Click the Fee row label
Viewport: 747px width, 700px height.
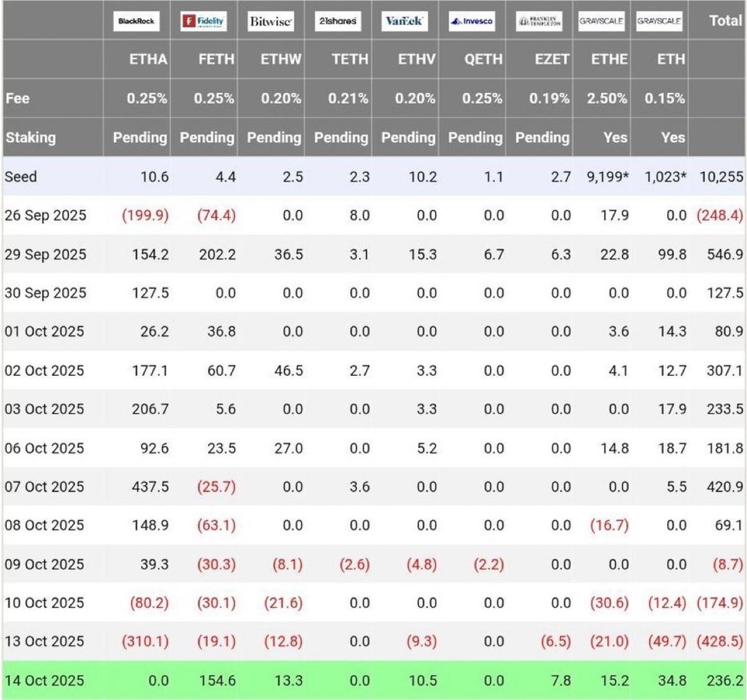[x=17, y=98]
